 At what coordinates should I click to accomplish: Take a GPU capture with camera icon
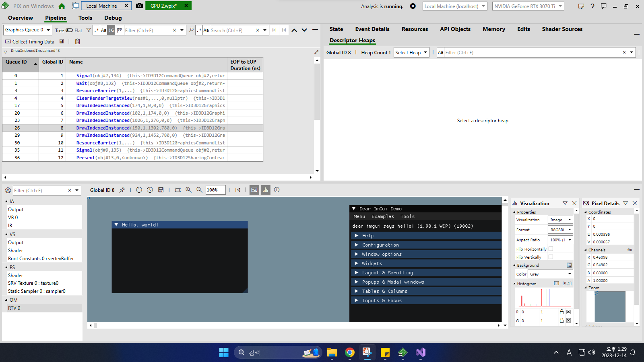139,6
